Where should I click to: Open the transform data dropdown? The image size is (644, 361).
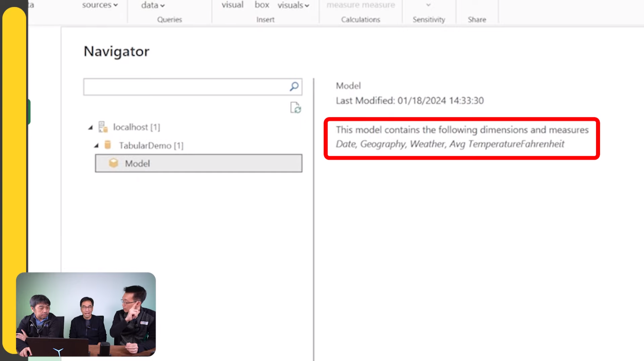[153, 5]
